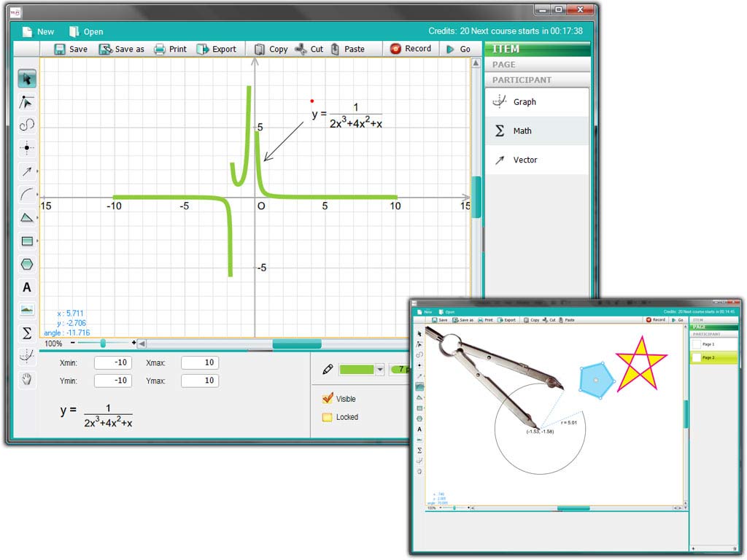Click Cut in the main window toolbar
This screenshot has width=747, height=560.
click(x=309, y=49)
